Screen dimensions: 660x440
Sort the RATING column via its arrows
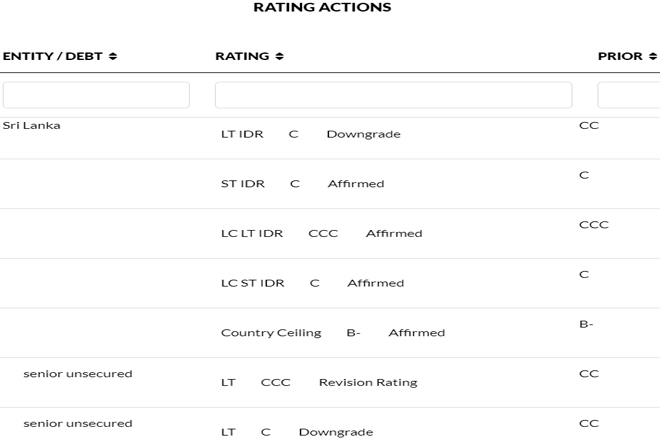click(279, 56)
